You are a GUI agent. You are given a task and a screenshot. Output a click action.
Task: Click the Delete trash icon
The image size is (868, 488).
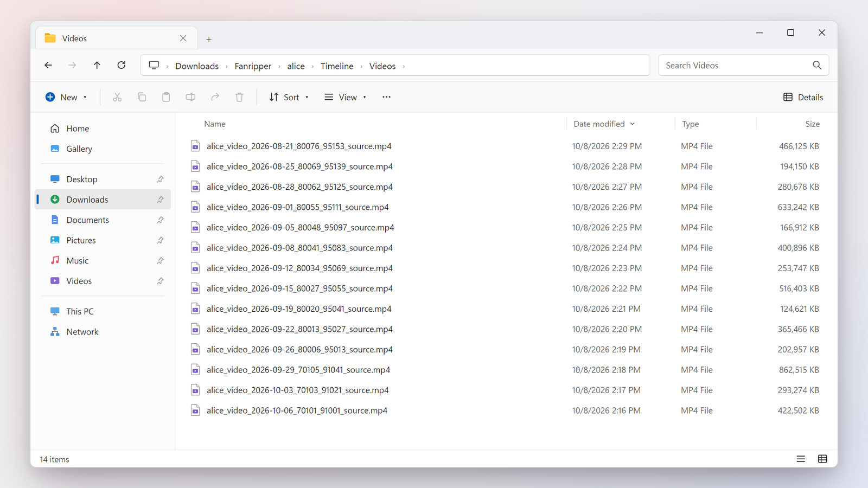pos(239,97)
